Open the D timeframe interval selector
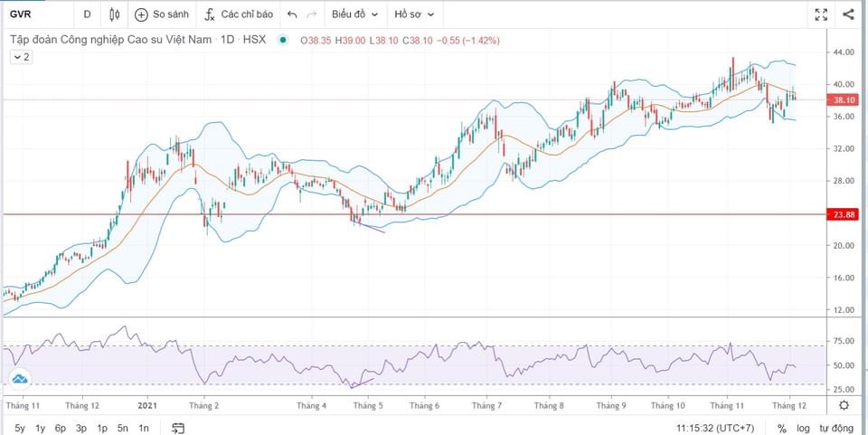 pyautogui.click(x=87, y=15)
